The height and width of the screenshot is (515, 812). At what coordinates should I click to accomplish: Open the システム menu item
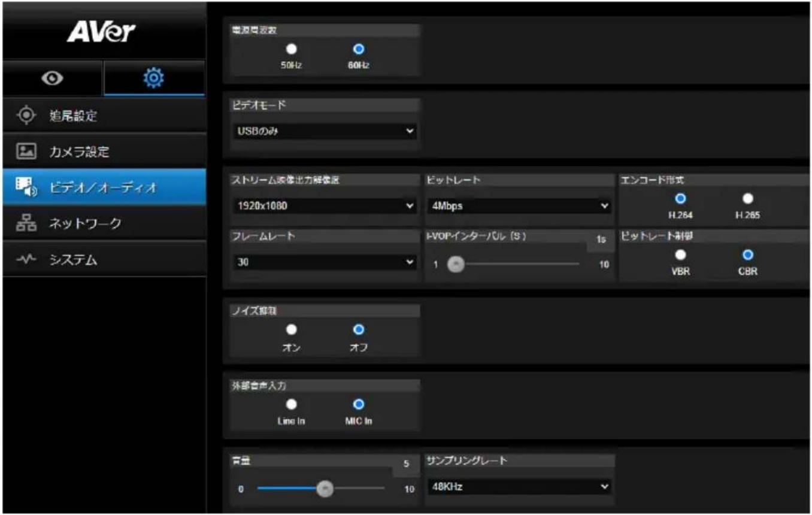pos(104,259)
